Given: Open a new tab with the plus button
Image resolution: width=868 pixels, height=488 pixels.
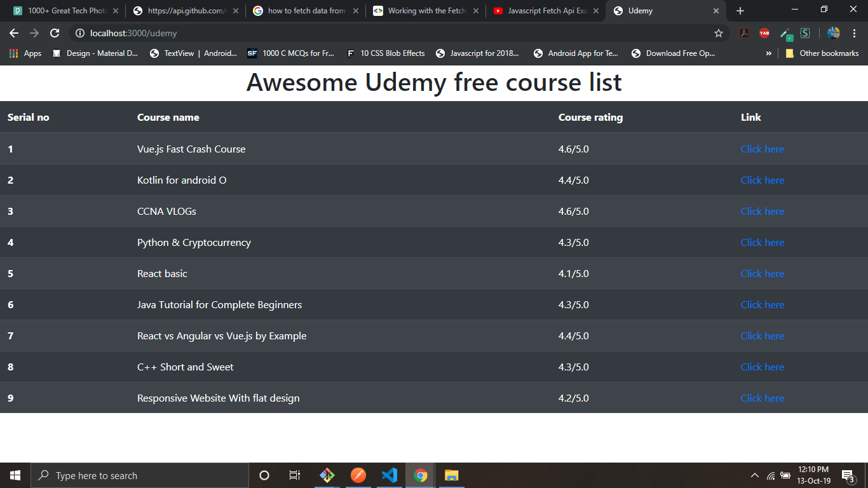Looking at the screenshot, I should pos(740,11).
